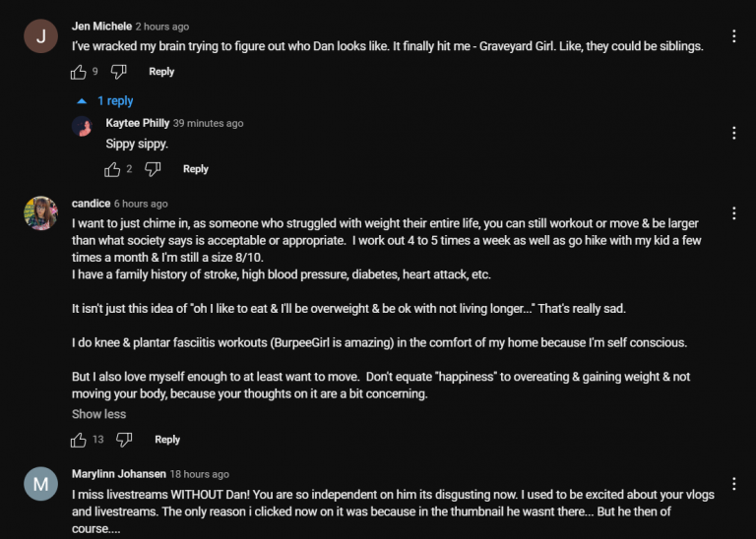Dislike Kaytee Philly's reply
756x539 pixels.
(153, 169)
